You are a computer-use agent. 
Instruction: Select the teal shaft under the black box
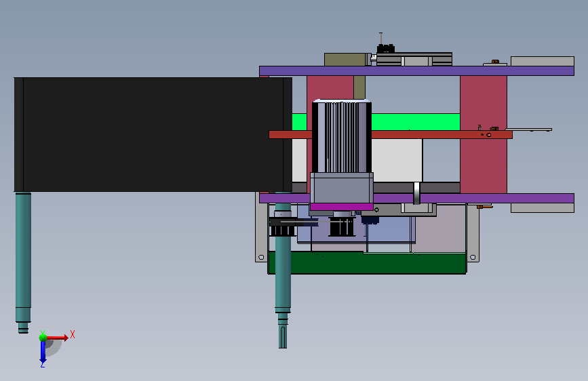(23, 262)
